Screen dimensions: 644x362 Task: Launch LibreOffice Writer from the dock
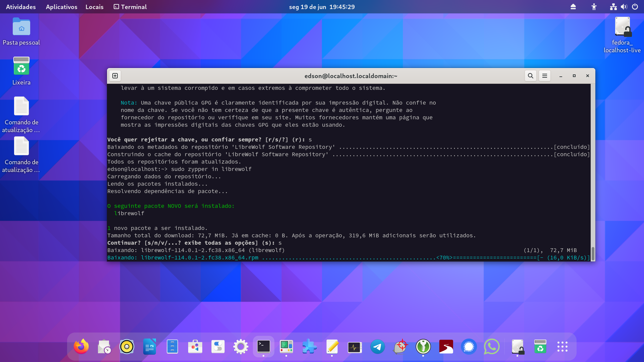[x=150, y=347]
